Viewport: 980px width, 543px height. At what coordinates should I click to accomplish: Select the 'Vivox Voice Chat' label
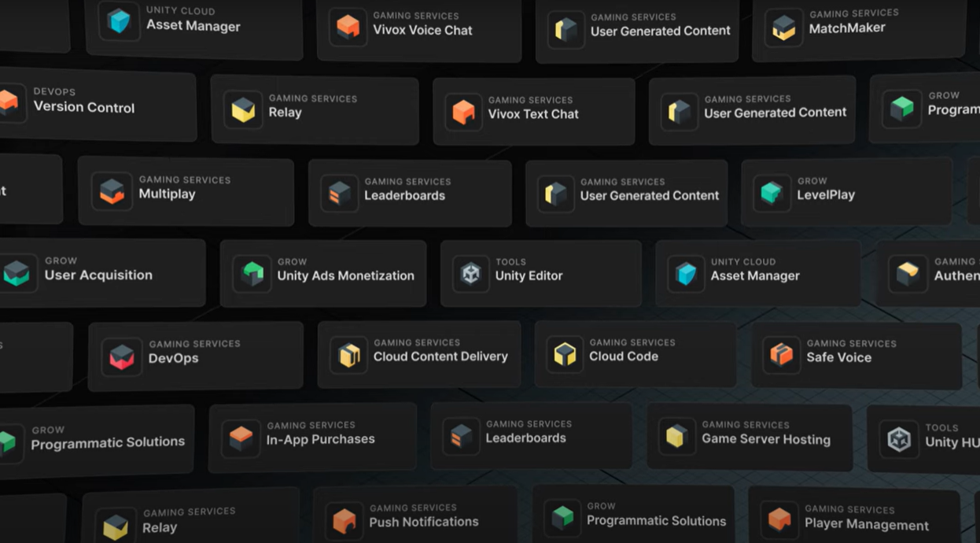pos(422,30)
